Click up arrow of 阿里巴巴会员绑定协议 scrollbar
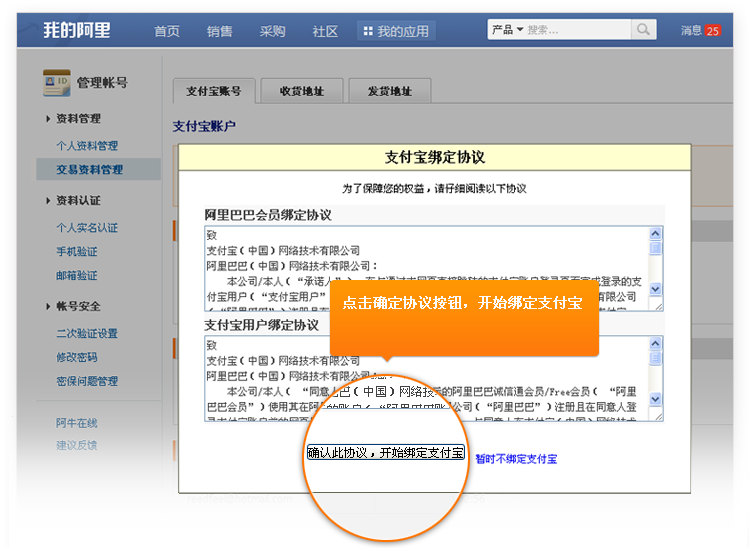Viewport: 750px width, 548px height. coord(655,233)
